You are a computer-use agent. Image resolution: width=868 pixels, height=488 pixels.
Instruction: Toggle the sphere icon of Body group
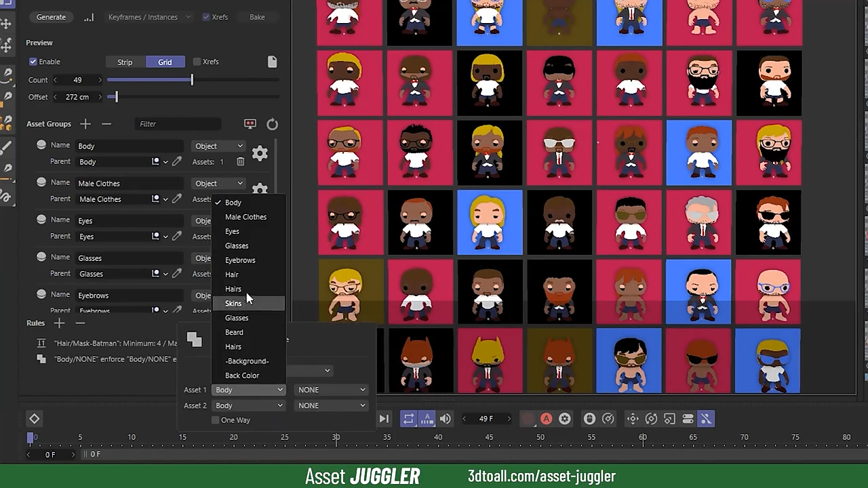(41, 145)
